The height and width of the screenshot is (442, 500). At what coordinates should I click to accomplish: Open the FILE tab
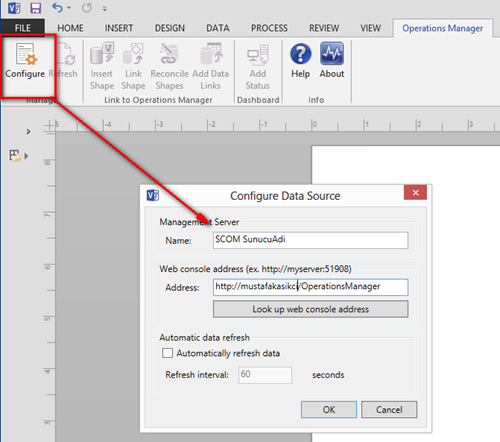click(23, 28)
